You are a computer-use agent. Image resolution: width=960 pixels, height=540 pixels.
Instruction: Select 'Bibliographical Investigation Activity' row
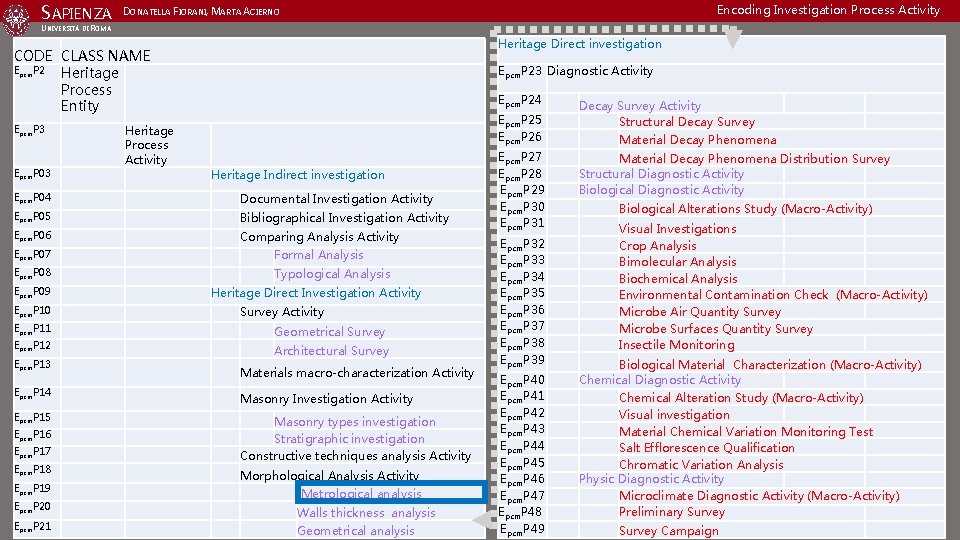[x=344, y=218]
